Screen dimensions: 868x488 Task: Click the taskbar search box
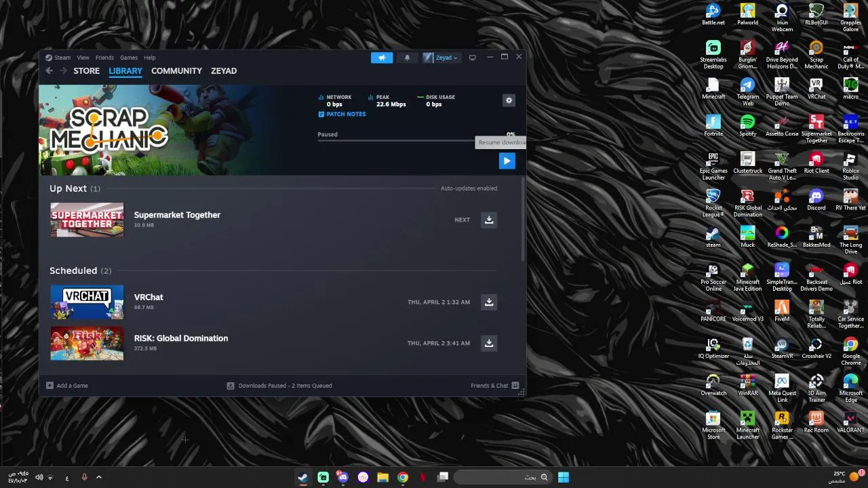click(x=502, y=477)
